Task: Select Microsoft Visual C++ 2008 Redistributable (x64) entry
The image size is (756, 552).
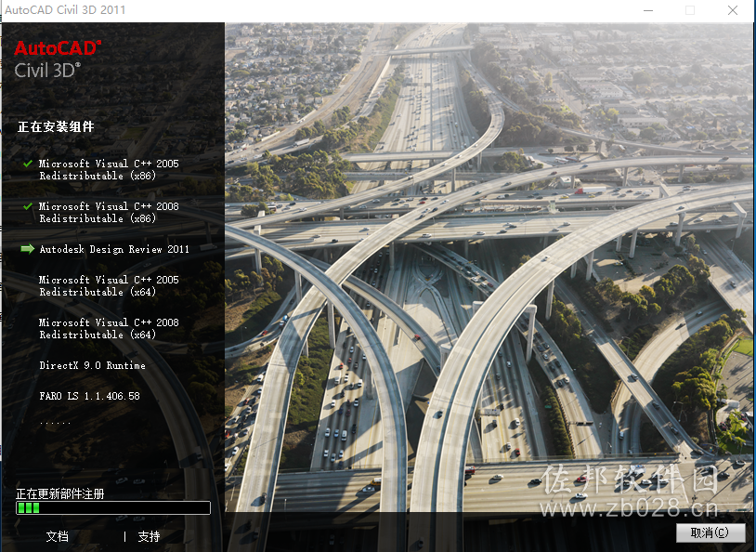Action: pos(109,328)
